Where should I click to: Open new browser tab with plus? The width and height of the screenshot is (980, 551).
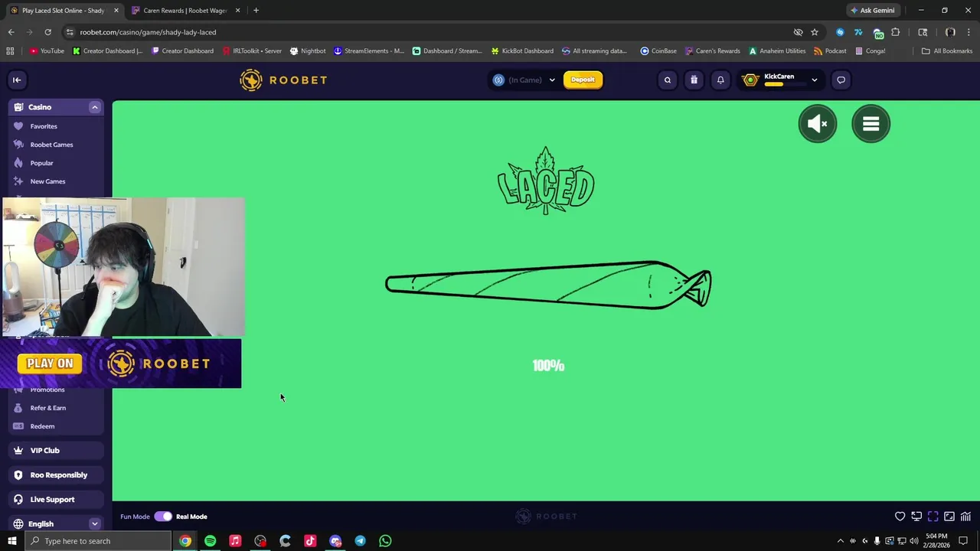pyautogui.click(x=256, y=11)
